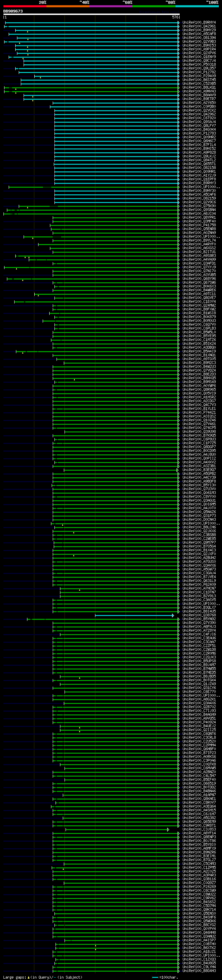The image size is (222, 980).
Task: Click the white query sequence bar
Action: pyautogui.click(x=92, y=15)
